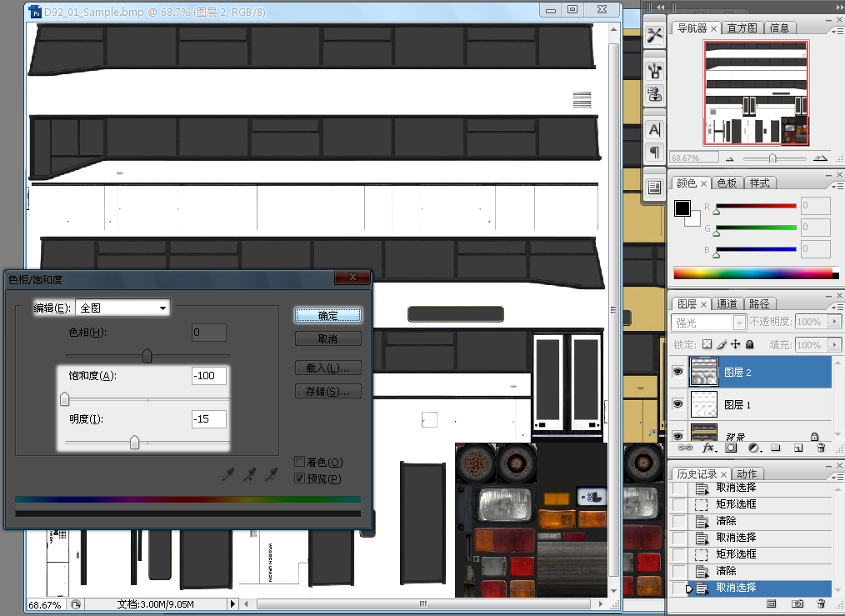Screen dimensions: 845x616
Task: Click the add layer mask icon
Action: tap(731, 448)
